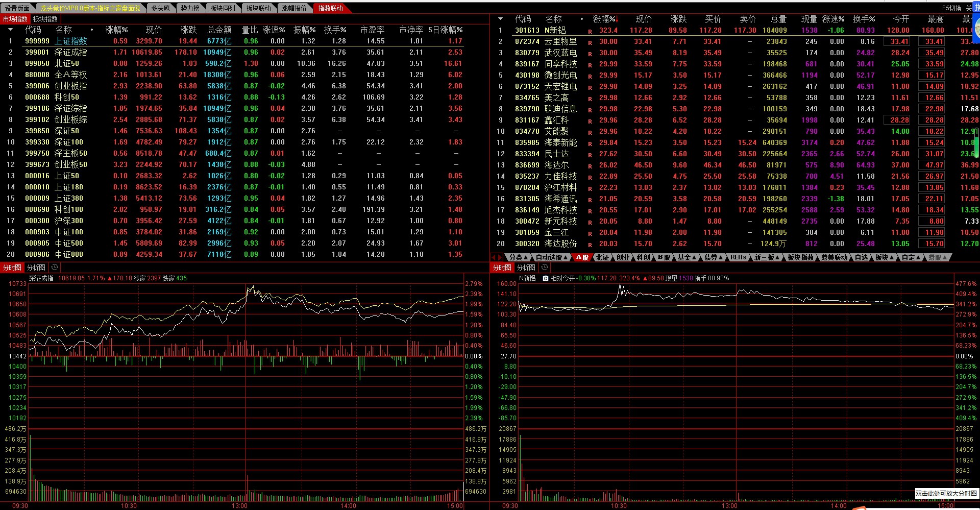This screenshot has height=510, width=980.
Task: Expand the 基金 tab menu
Action: coord(694,258)
